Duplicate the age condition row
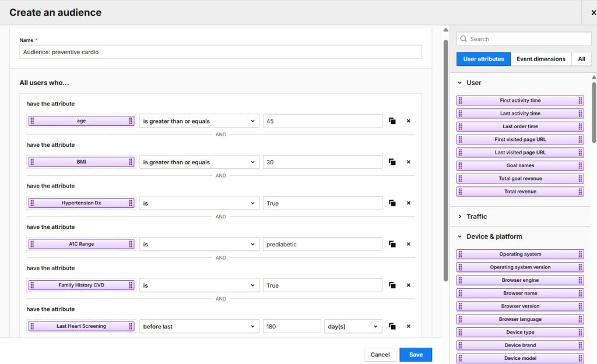 tap(392, 121)
